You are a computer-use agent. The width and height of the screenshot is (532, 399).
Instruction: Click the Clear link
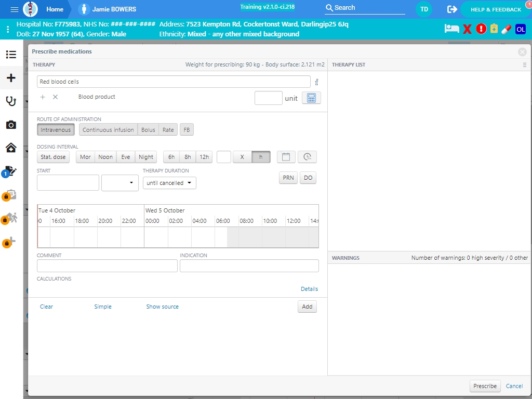point(46,307)
